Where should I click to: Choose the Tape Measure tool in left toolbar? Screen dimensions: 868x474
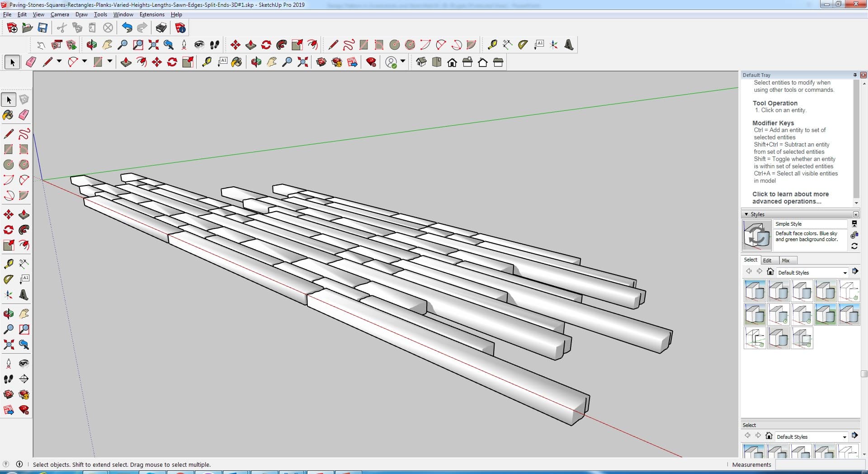tap(8, 264)
